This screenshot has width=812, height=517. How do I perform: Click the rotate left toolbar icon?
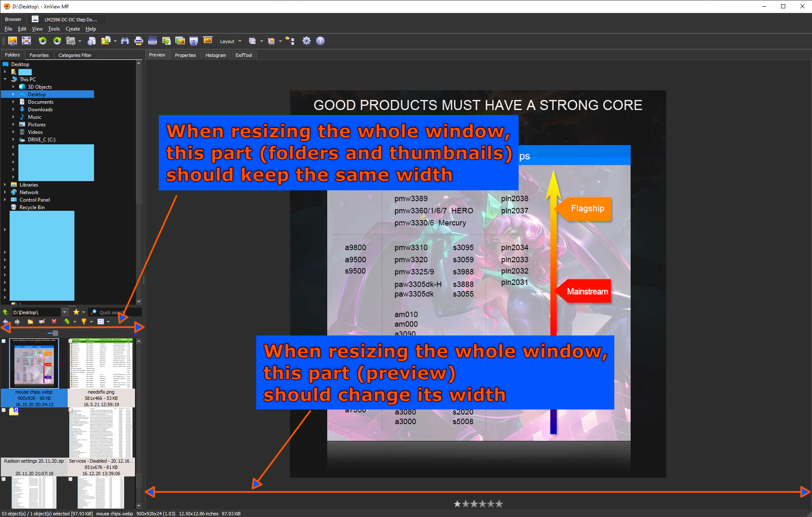[43, 41]
